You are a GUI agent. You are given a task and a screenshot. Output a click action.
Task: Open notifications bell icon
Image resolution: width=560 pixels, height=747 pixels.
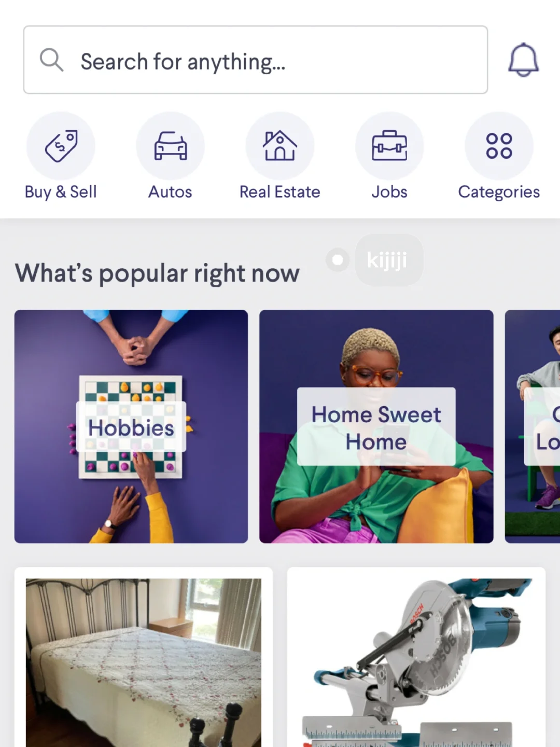(x=523, y=60)
